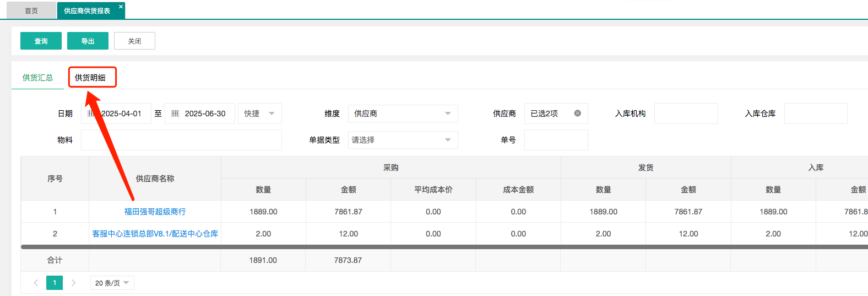The width and height of the screenshot is (868, 296).
Task: Click the end date calendar icon
Action: pyautogui.click(x=175, y=114)
